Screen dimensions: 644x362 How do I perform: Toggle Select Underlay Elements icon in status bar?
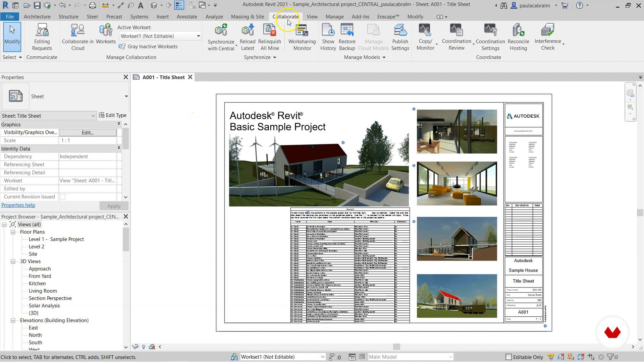[x=561, y=357]
